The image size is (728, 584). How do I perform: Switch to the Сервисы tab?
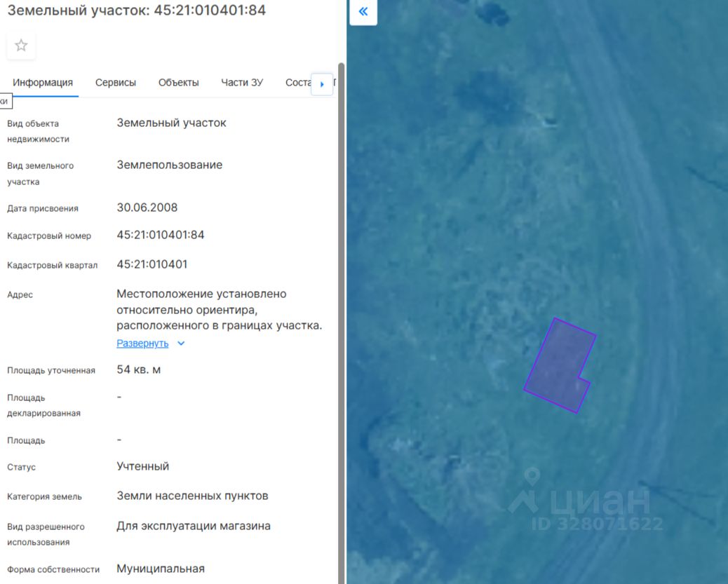click(x=116, y=82)
